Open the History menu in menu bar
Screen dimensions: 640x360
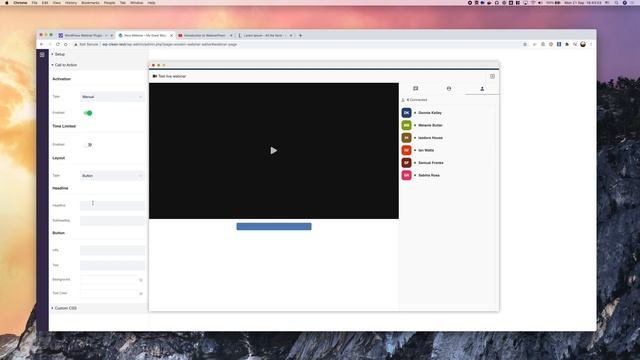(71, 3)
